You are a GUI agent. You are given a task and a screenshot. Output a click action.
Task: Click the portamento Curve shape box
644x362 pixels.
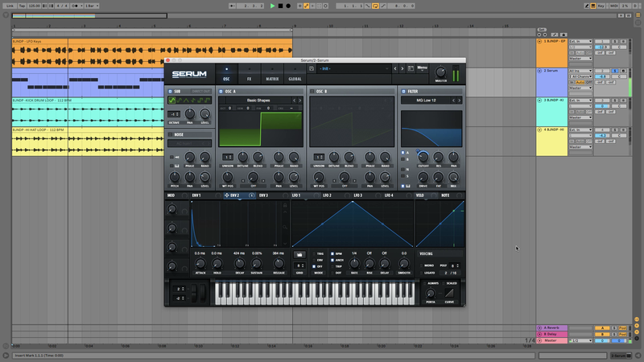pyautogui.click(x=449, y=293)
